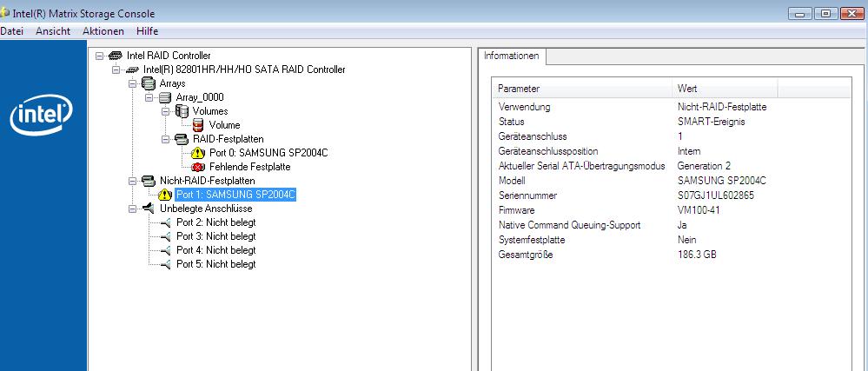Image resolution: width=868 pixels, height=371 pixels.
Task: Click the Intel RAID Controller icon
Action: point(116,56)
